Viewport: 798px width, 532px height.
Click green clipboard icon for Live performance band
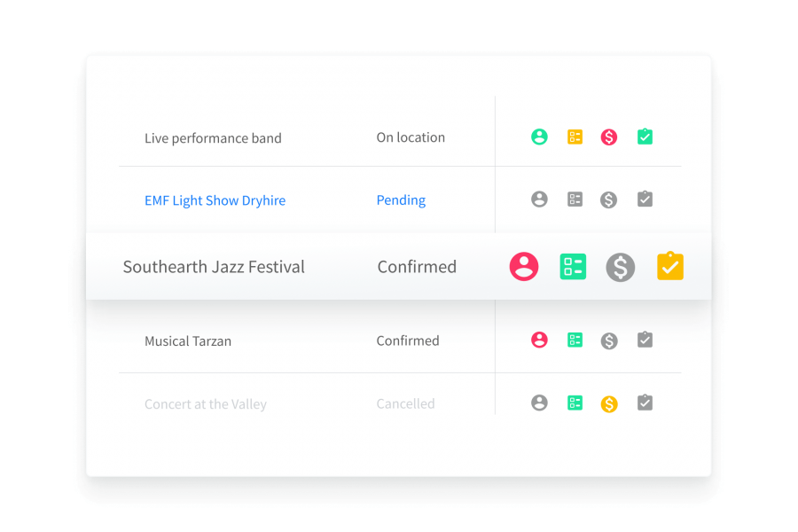click(x=645, y=137)
